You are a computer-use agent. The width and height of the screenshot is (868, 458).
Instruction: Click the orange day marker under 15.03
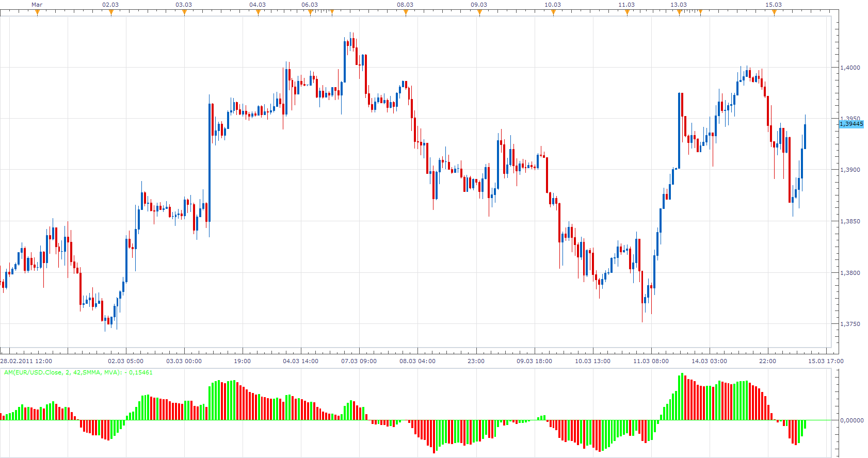tap(774, 13)
